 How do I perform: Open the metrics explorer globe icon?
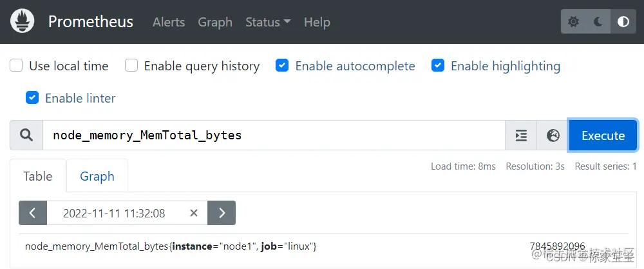(553, 135)
